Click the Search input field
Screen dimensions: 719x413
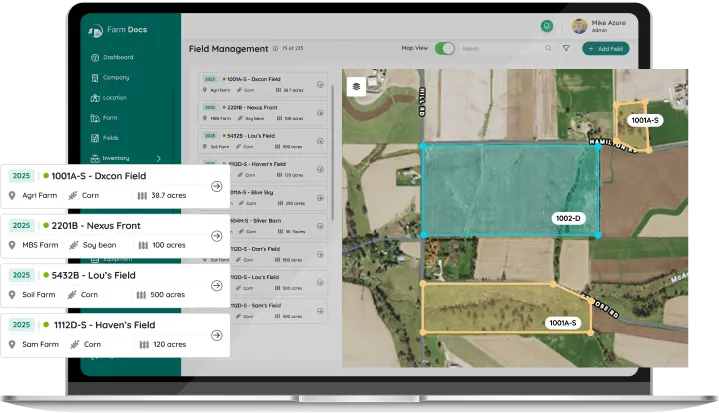pos(500,48)
